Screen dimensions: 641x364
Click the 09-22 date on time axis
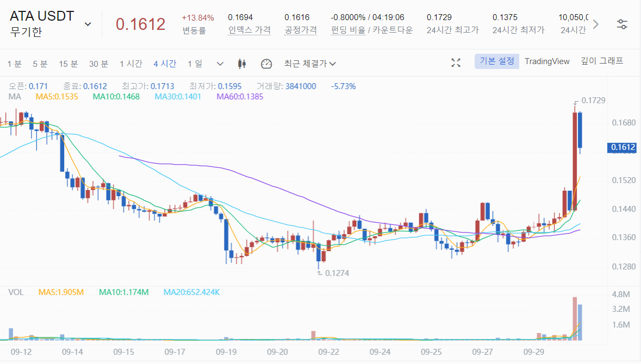(329, 352)
